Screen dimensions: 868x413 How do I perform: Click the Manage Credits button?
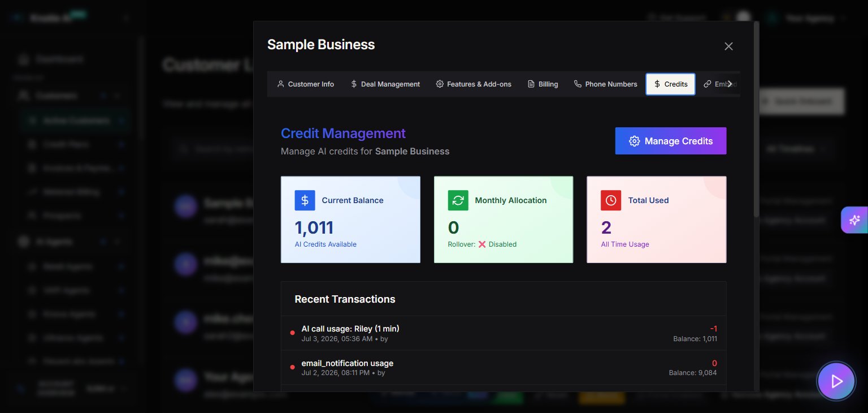671,141
